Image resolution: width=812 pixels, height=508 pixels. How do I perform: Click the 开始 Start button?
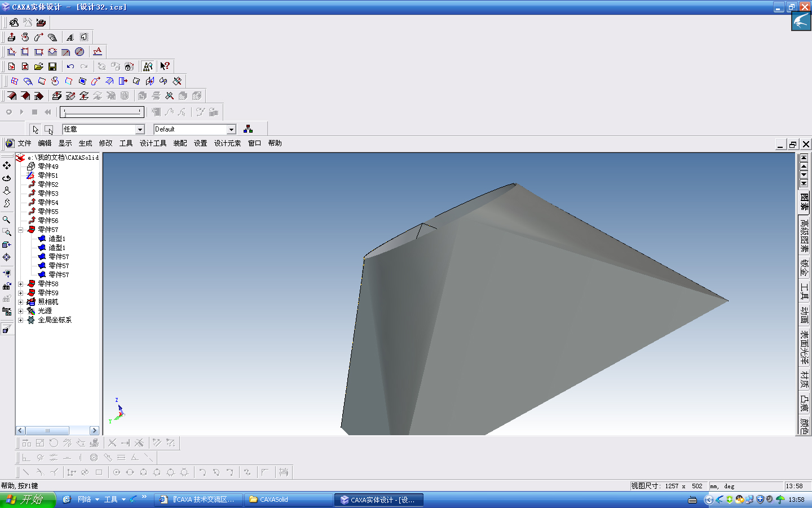tap(28, 500)
